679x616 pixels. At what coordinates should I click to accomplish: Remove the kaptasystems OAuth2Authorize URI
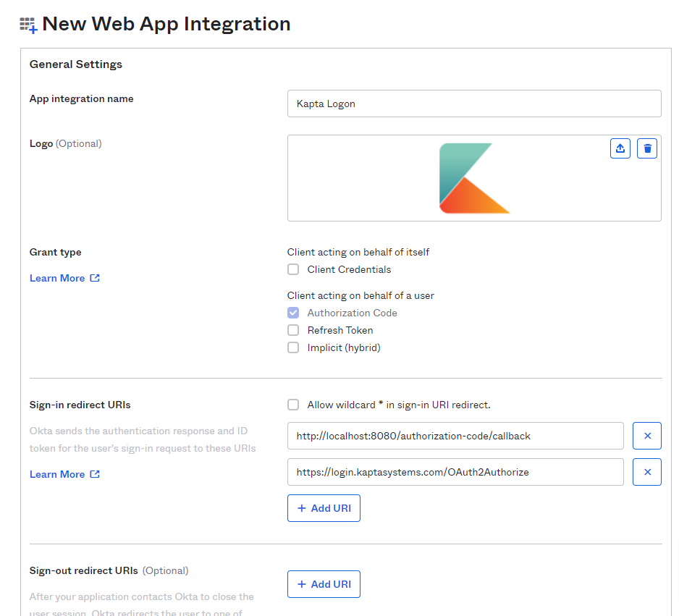[646, 472]
